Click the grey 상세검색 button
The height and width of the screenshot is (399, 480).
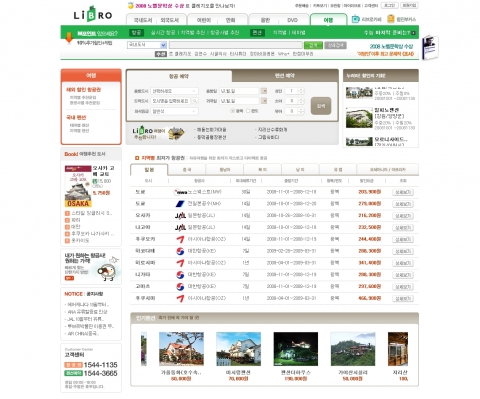335,45
